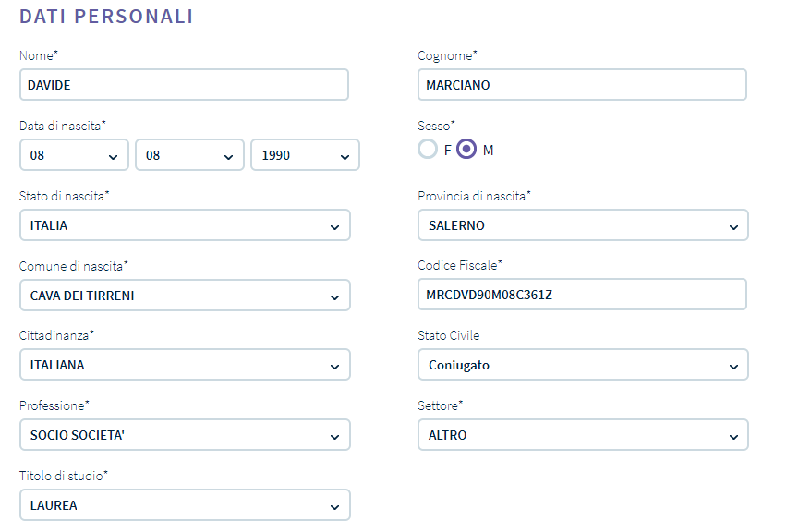Expand the Professione dropdown
This screenshot has width=811, height=532.
click(x=185, y=435)
